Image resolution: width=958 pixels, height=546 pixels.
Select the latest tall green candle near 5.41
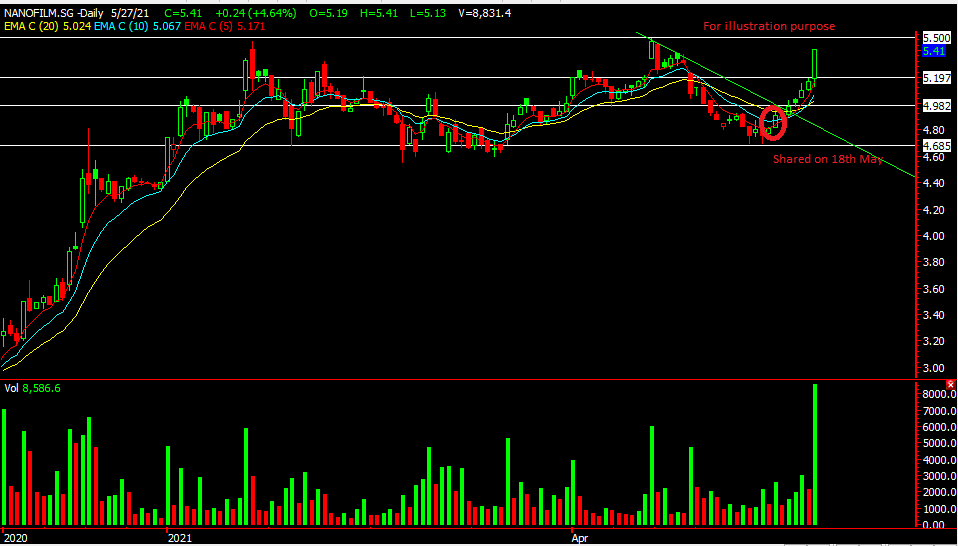point(815,64)
